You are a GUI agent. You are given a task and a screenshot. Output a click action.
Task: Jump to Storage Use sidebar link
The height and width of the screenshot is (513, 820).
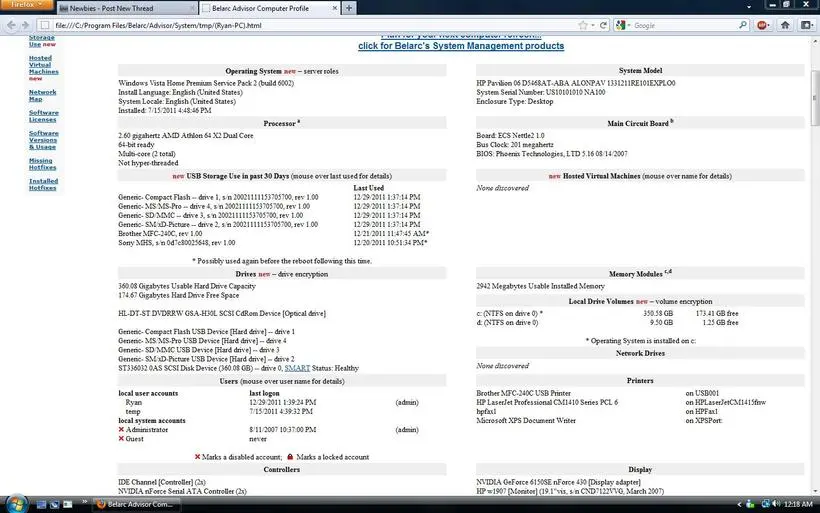click(x=41, y=41)
